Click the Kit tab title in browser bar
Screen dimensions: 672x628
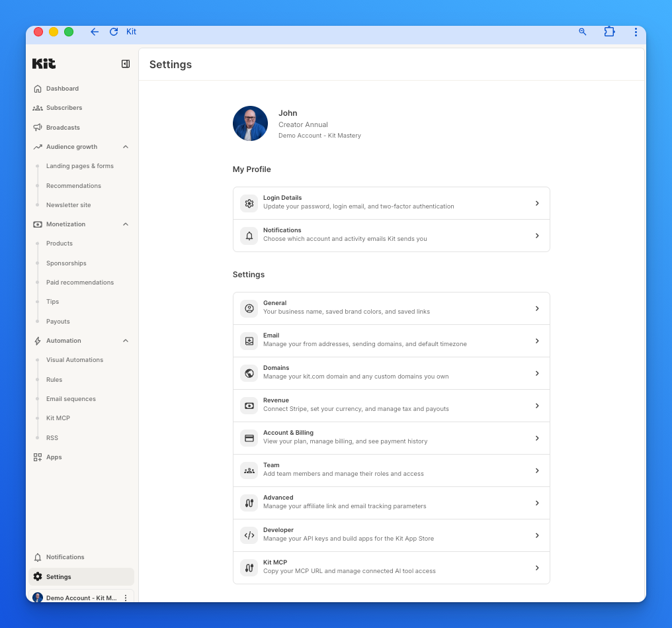[x=131, y=32]
